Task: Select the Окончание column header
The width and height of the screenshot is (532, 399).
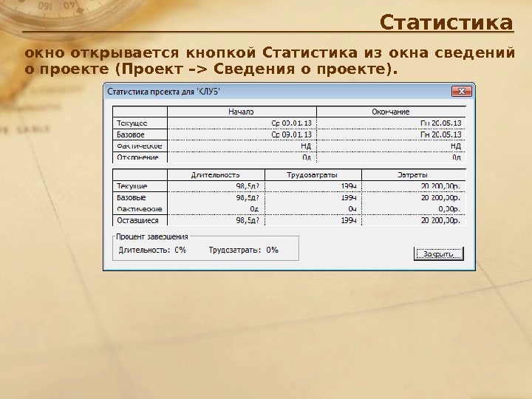Action: pos(391,112)
